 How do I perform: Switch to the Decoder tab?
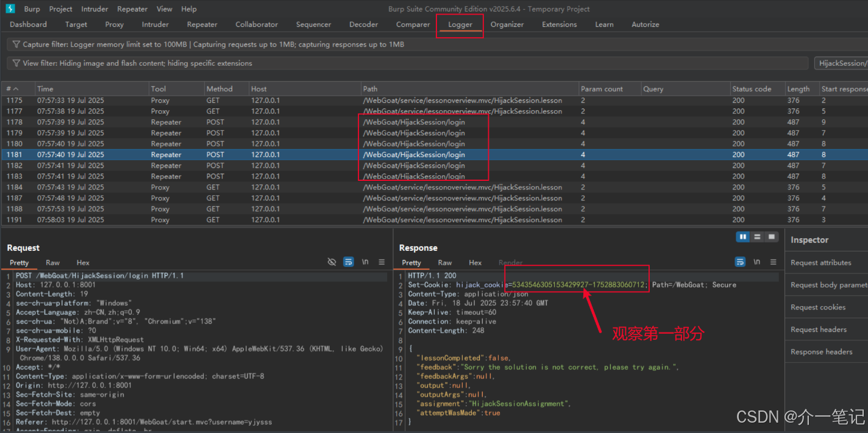pos(364,24)
